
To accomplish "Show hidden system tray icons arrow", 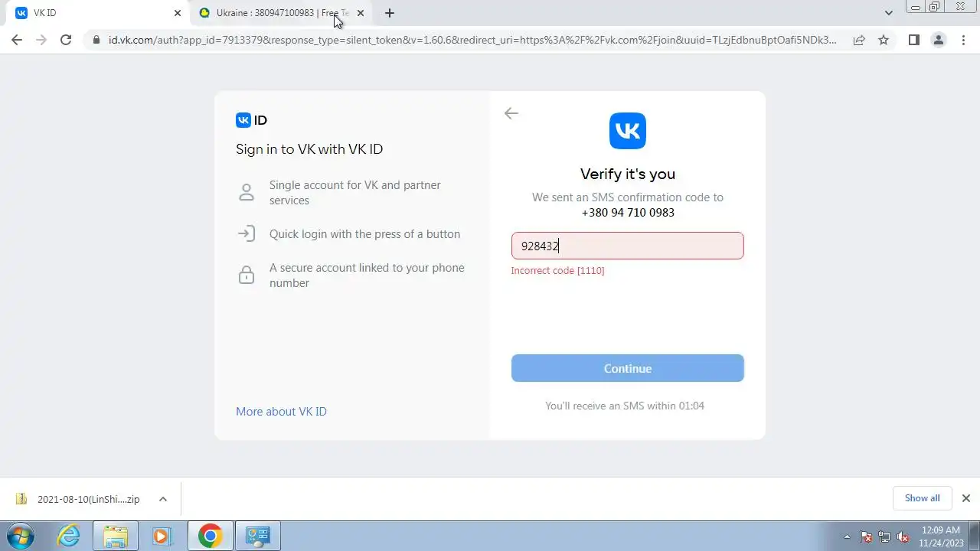I will pos(847,536).
